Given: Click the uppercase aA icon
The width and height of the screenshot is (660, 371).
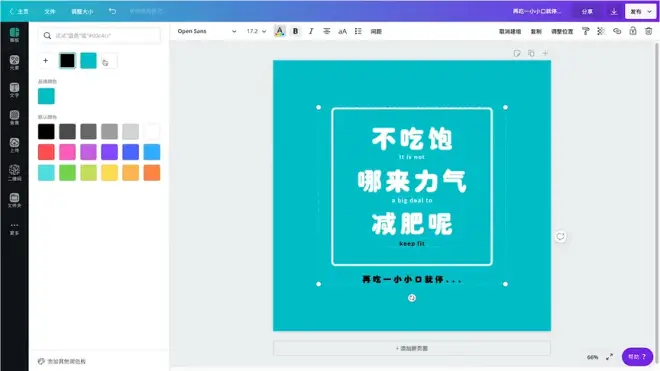Looking at the screenshot, I should (x=343, y=31).
